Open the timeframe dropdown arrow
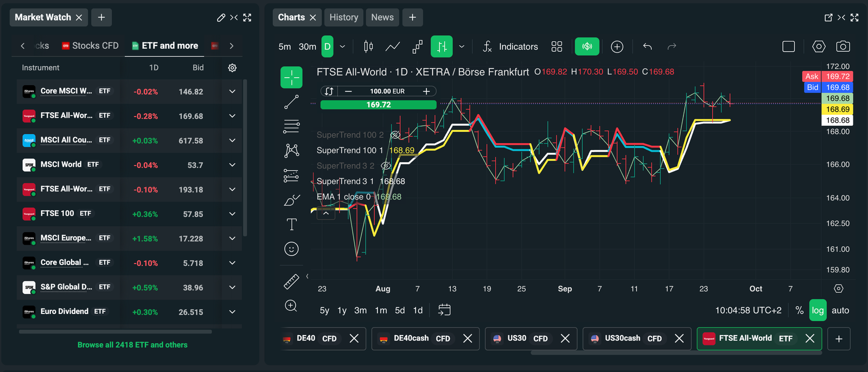Screen dimensions: 868x372 coord(342,47)
